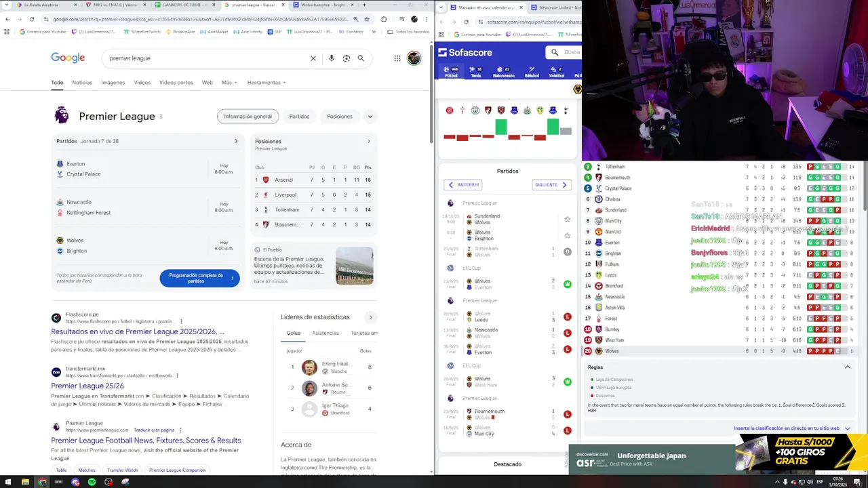Expand the Más dropdown
The image size is (868, 488).
point(229,83)
